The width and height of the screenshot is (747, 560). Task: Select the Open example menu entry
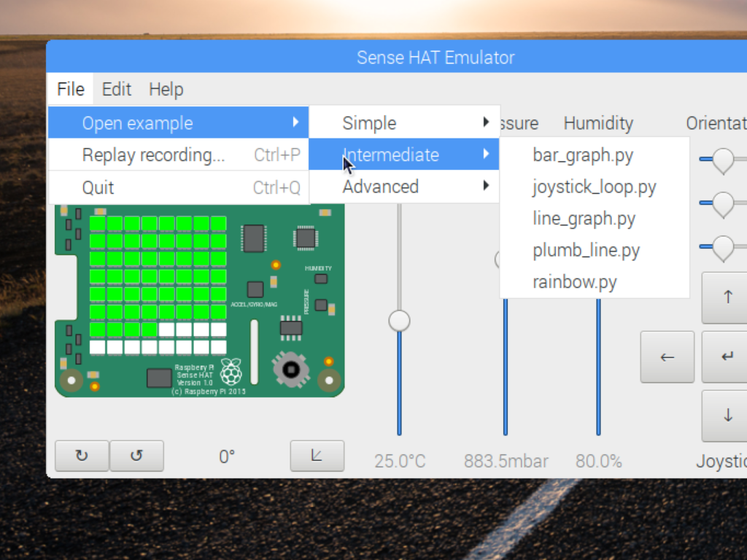[x=179, y=122]
